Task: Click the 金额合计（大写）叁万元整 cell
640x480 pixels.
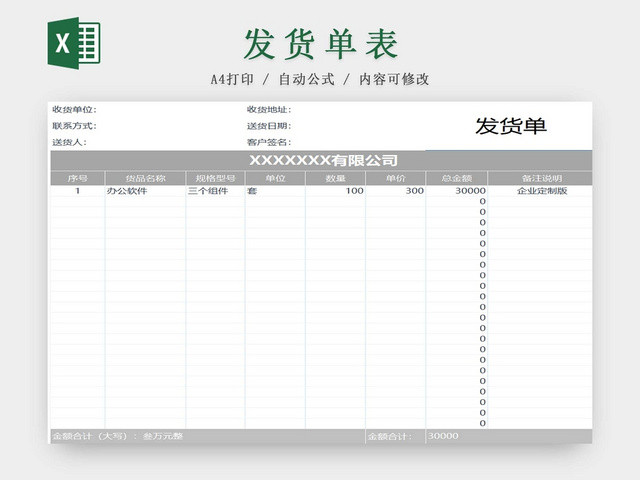Action: pyautogui.click(x=208, y=436)
